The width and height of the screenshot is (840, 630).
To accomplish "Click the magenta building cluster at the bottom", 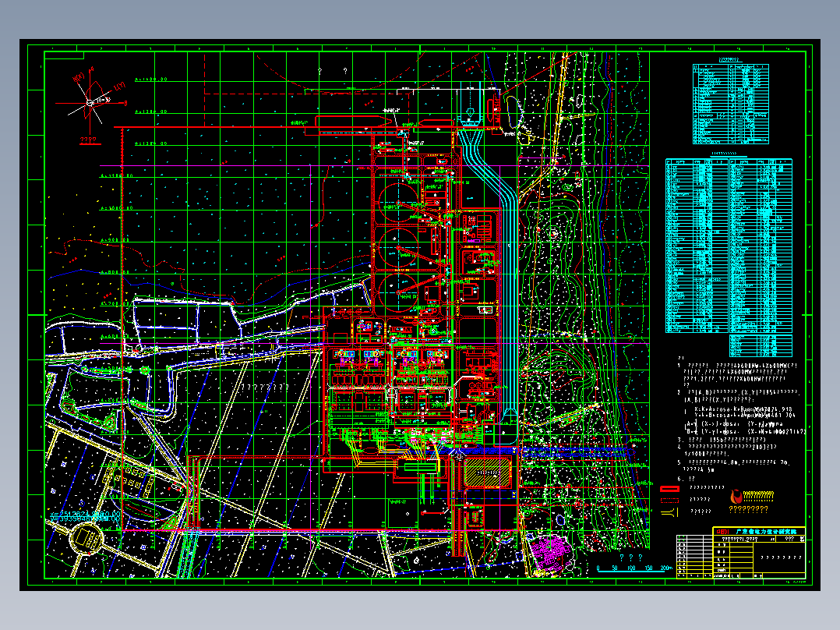I will point(549,552).
